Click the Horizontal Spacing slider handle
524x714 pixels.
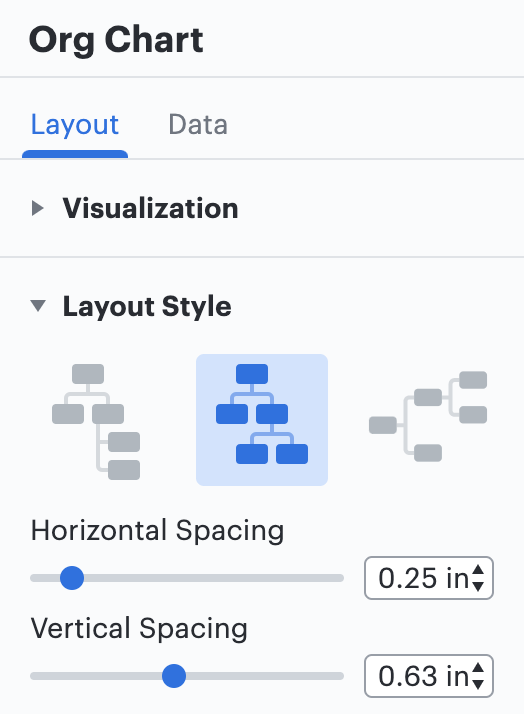pyautogui.click(x=72, y=578)
